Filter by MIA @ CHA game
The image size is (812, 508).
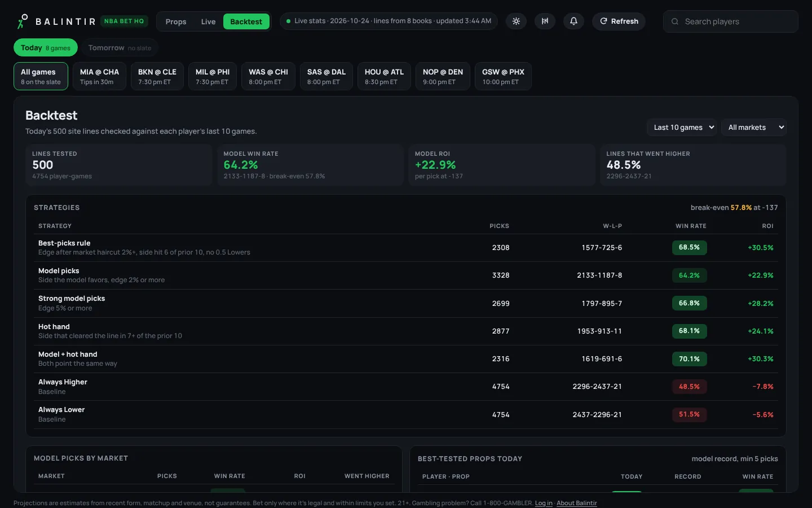(x=99, y=76)
